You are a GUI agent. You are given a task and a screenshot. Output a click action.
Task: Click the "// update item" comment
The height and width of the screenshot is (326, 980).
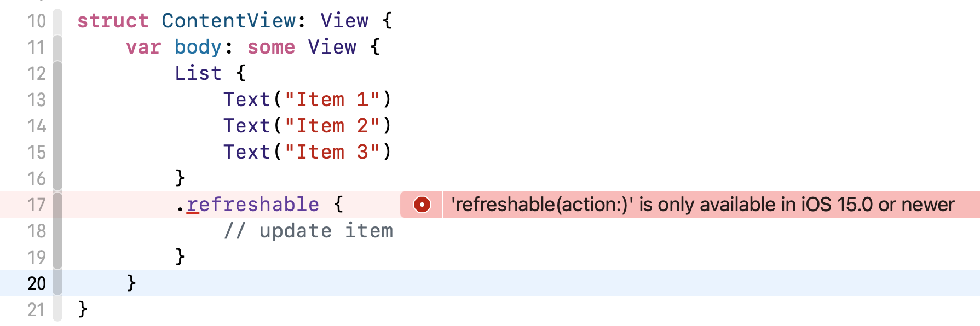[308, 231]
